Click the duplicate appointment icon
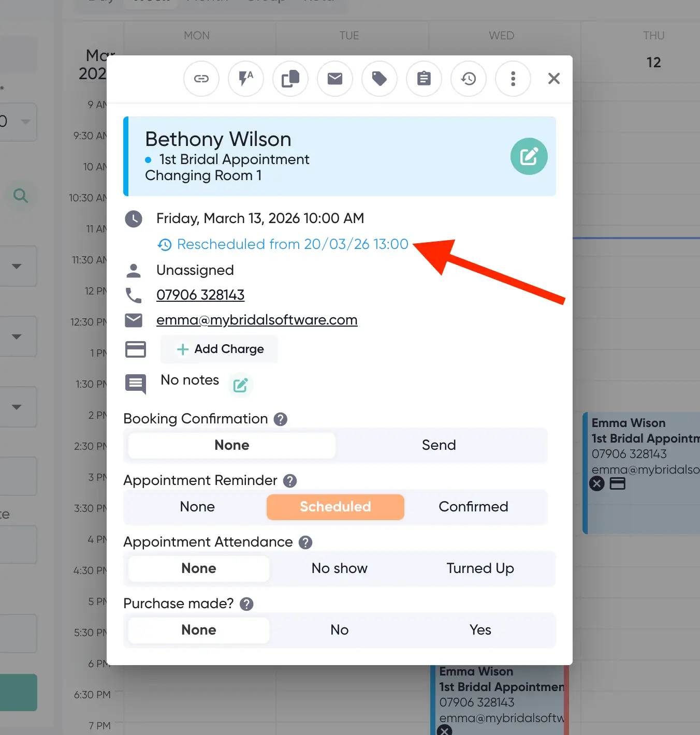Screen dimensions: 700x735 tap(290, 79)
